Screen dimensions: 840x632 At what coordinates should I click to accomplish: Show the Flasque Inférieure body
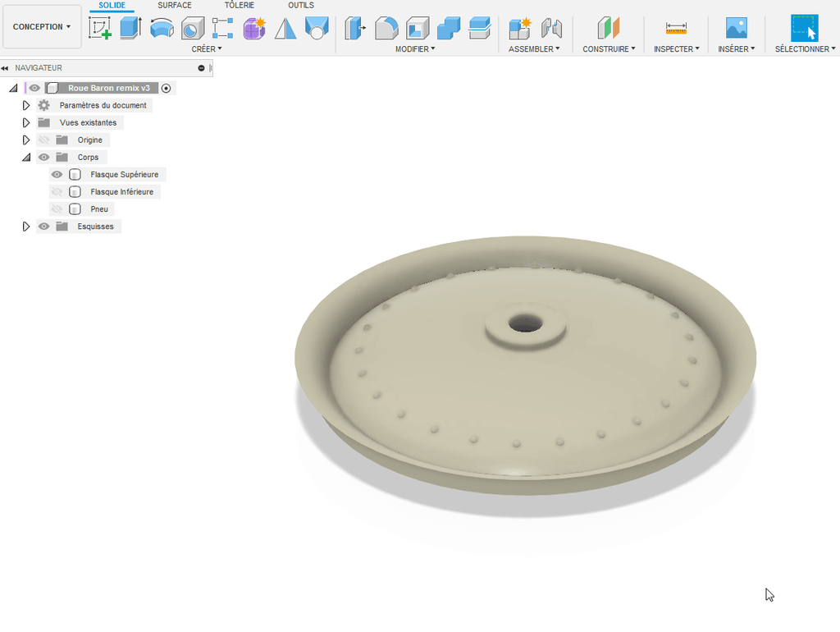tap(57, 191)
